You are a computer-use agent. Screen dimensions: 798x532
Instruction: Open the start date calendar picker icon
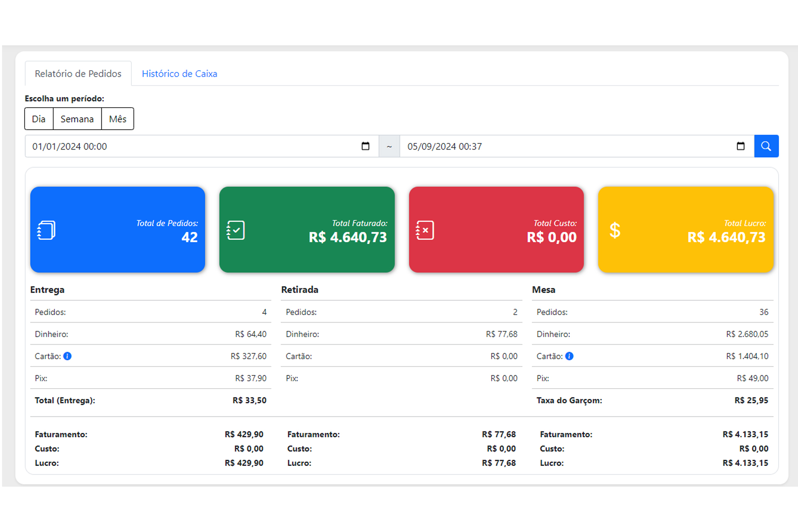coord(365,146)
